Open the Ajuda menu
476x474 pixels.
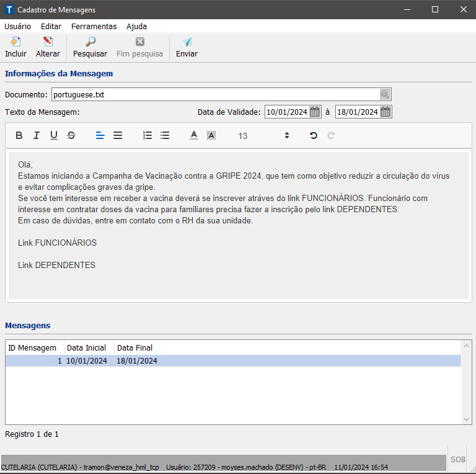[136, 27]
